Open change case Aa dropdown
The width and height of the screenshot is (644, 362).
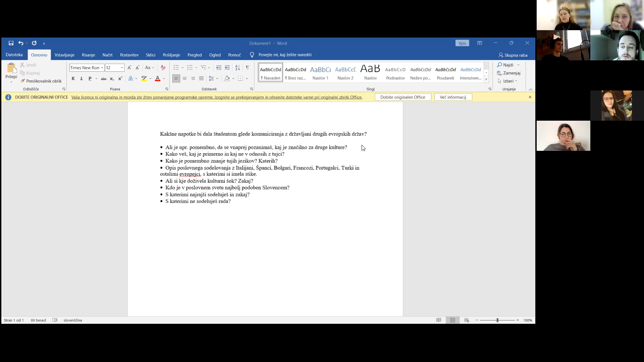point(149,68)
